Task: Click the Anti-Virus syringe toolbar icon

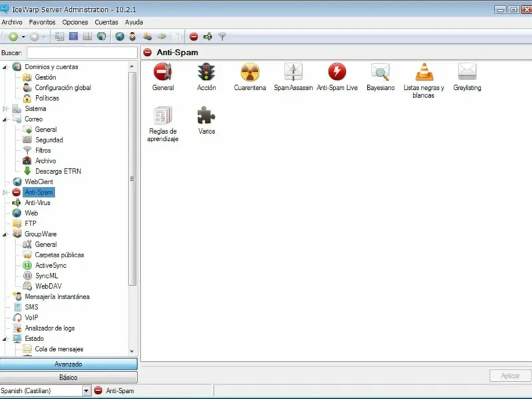Action: coord(207,37)
